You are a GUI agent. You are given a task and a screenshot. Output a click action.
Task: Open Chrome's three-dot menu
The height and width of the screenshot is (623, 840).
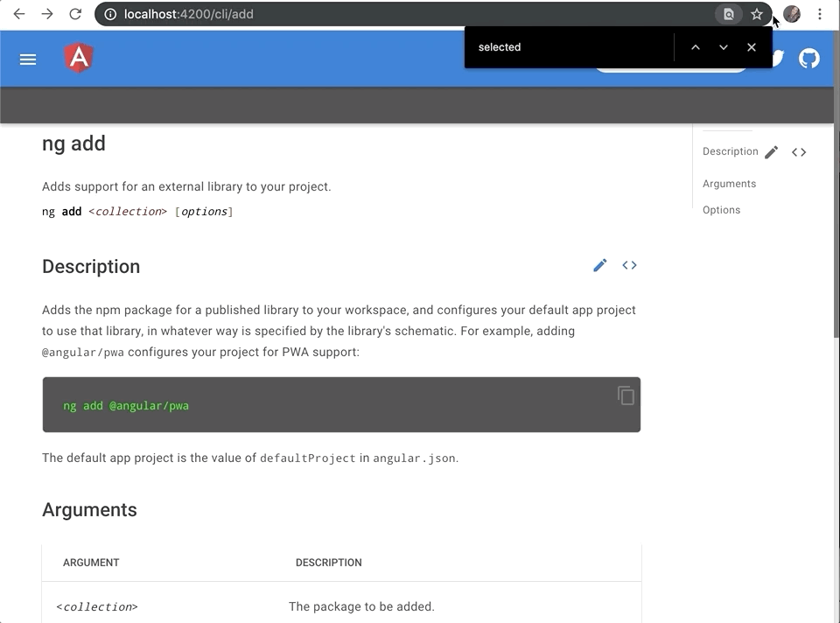point(819,14)
